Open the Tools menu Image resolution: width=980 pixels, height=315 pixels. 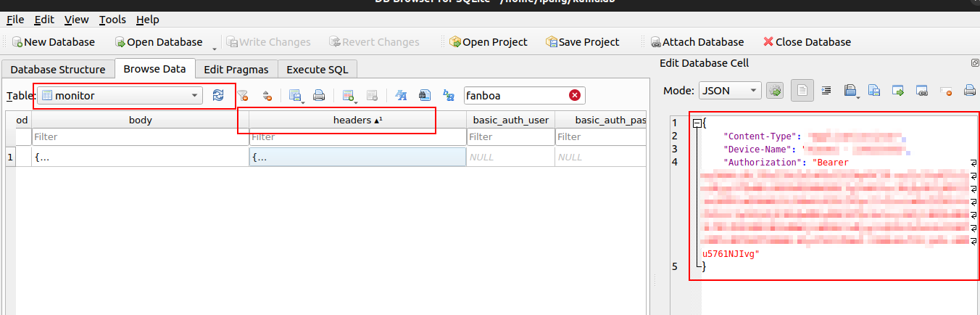pos(112,20)
